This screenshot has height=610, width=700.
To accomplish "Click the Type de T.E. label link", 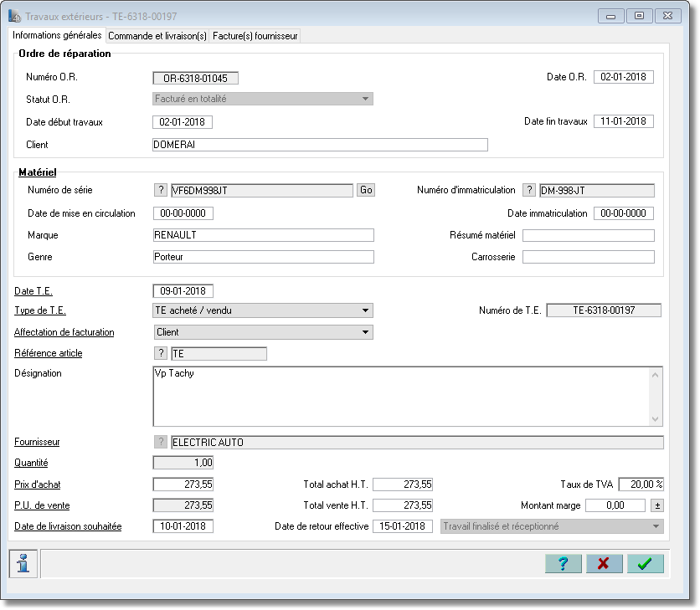I will point(40,310).
